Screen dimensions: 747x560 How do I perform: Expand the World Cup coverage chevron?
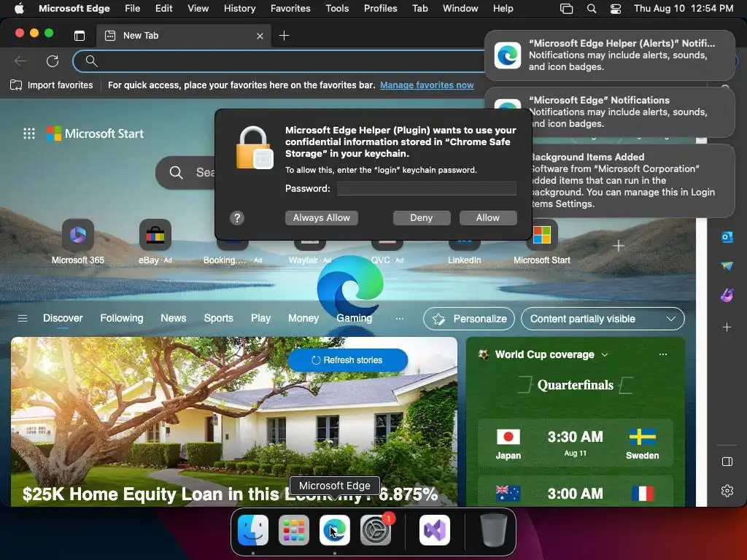[605, 355]
